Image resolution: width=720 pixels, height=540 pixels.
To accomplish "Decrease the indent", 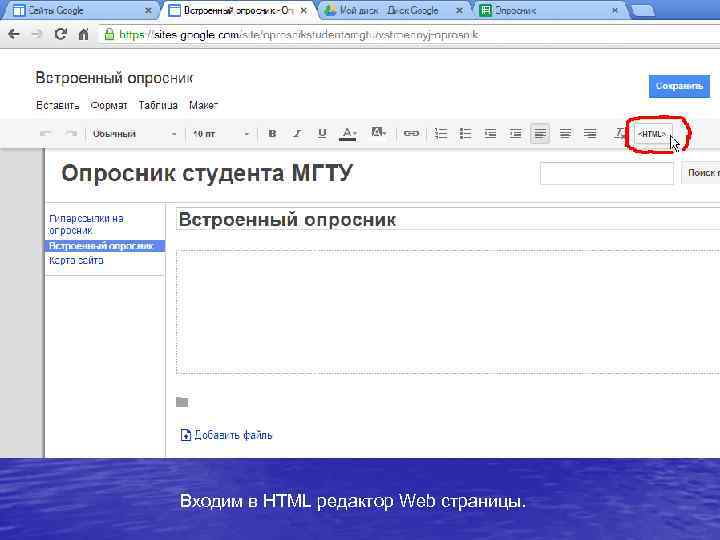I will tap(490, 134).
